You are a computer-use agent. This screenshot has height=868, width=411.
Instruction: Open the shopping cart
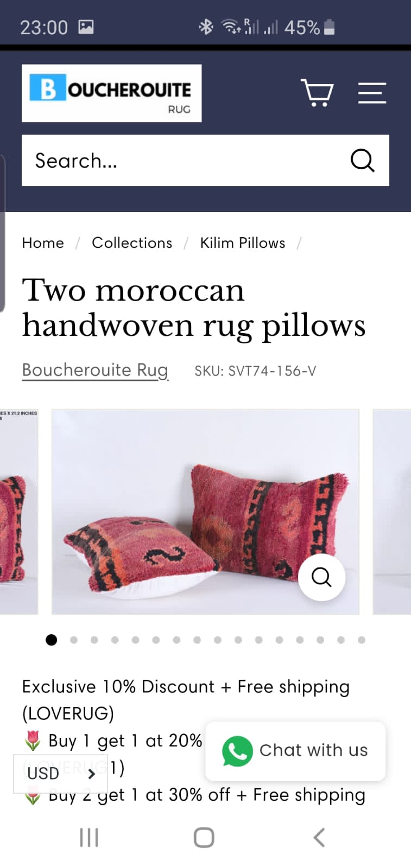click(x=317, y=93)
